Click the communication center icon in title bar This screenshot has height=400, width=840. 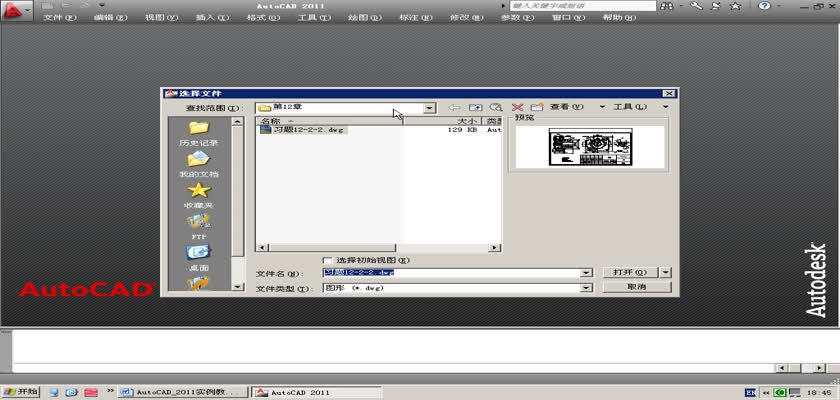pyautogui.click(x=716, y=6)
